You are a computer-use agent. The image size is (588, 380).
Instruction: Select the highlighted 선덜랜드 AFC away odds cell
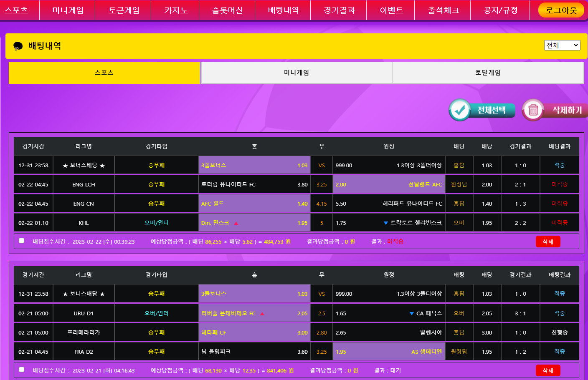pyautogui.click(x=389, y=184)
